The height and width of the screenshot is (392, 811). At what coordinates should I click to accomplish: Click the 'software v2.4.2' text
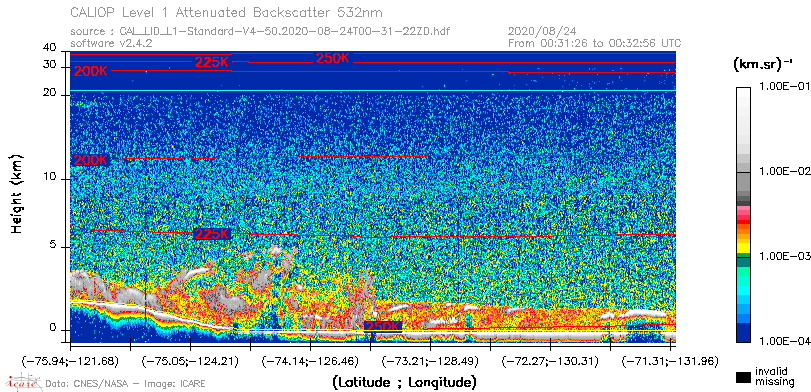[x=111, y=43]
